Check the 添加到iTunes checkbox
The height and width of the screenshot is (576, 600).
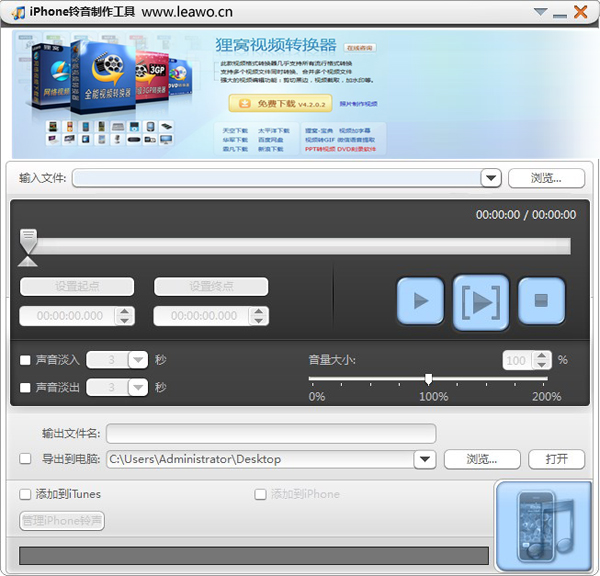coord(25,494)
